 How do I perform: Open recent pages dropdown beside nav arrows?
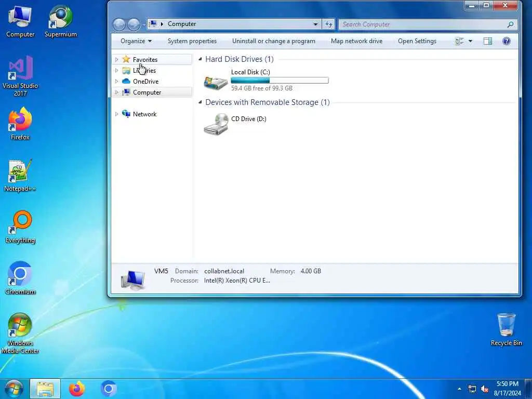(143, 24)
